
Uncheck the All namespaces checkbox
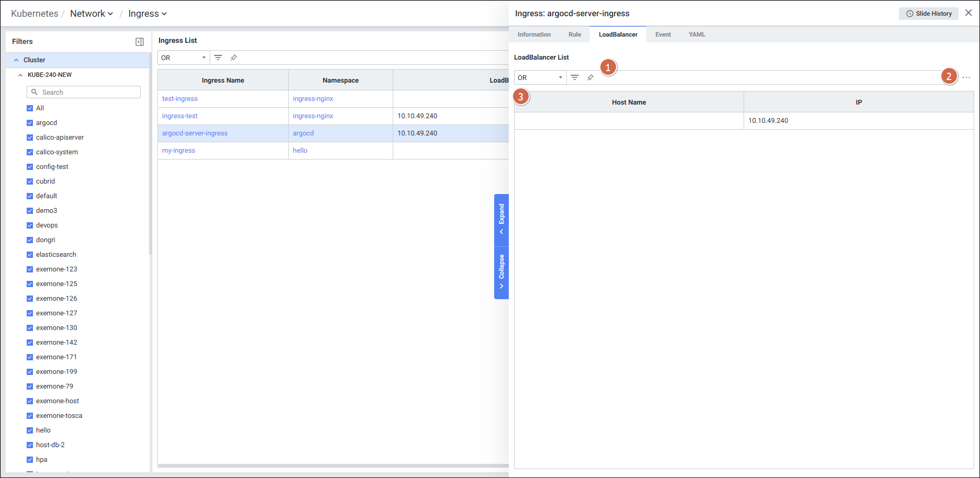(30, 108)
